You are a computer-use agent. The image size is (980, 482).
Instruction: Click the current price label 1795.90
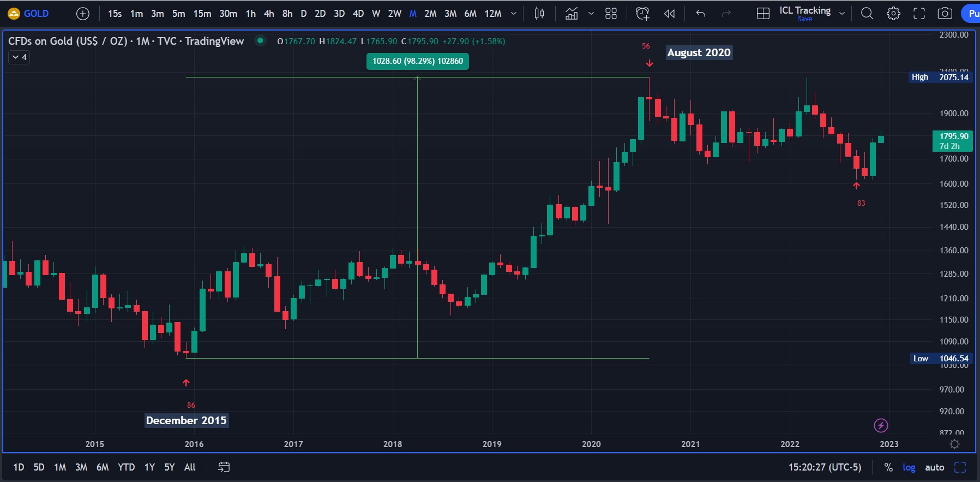coord(953,141)
